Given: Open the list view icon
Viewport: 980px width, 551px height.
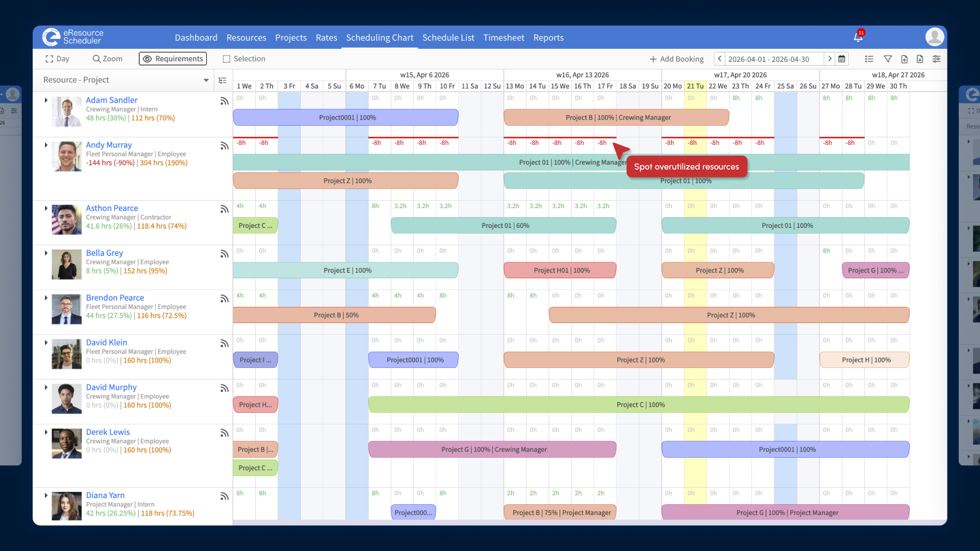Looking at the screenshot, I should click(x=869, y=59).
